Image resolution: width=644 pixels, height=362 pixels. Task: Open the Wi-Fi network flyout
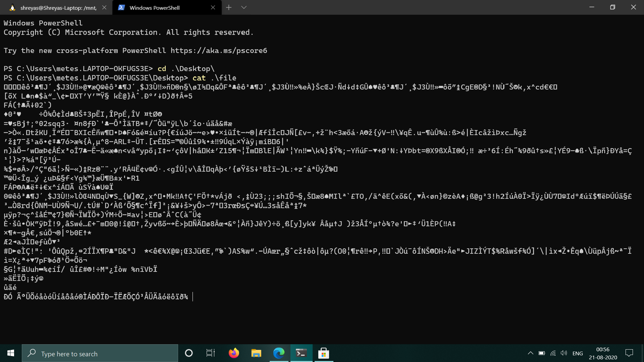(553, 353)
